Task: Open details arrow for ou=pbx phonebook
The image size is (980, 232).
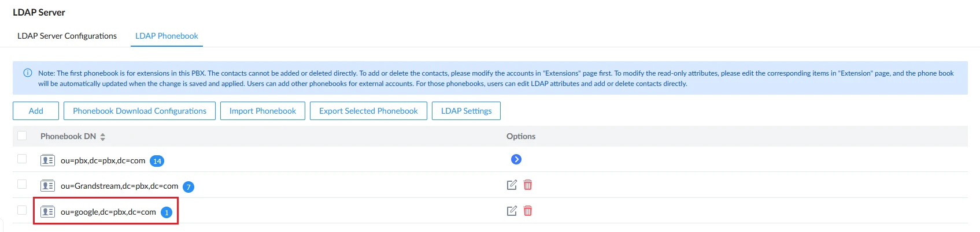Action: [516, 159]
